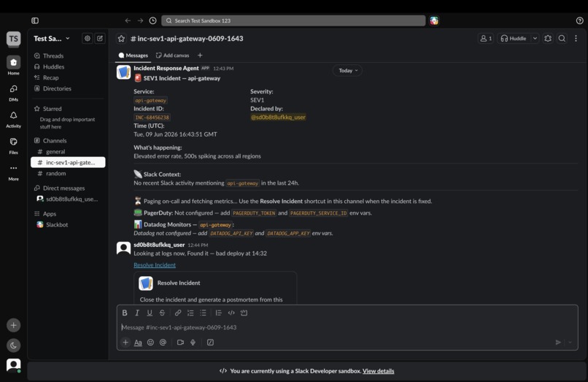Compose a new message icon
The width and height of the screenshot is (588, 382).
tap(100, 38)
